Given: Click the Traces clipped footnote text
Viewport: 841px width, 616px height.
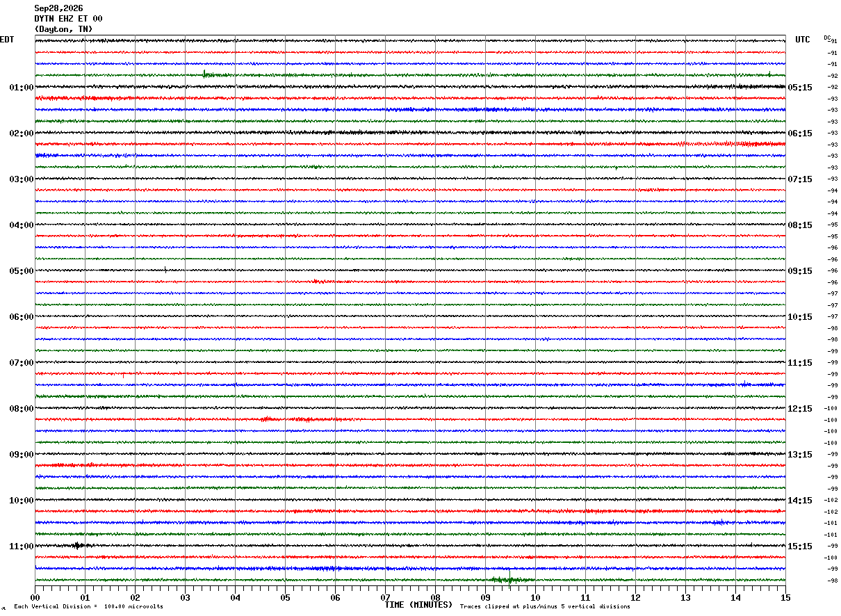Looking at the screenshot, I should [545, 607].
